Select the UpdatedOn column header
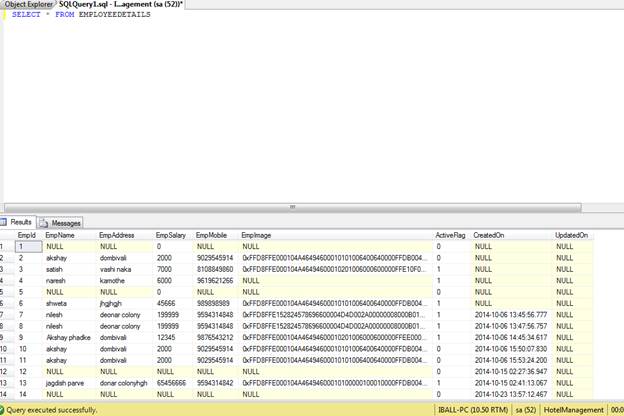624x416 pixels. [x=571, y=235]
